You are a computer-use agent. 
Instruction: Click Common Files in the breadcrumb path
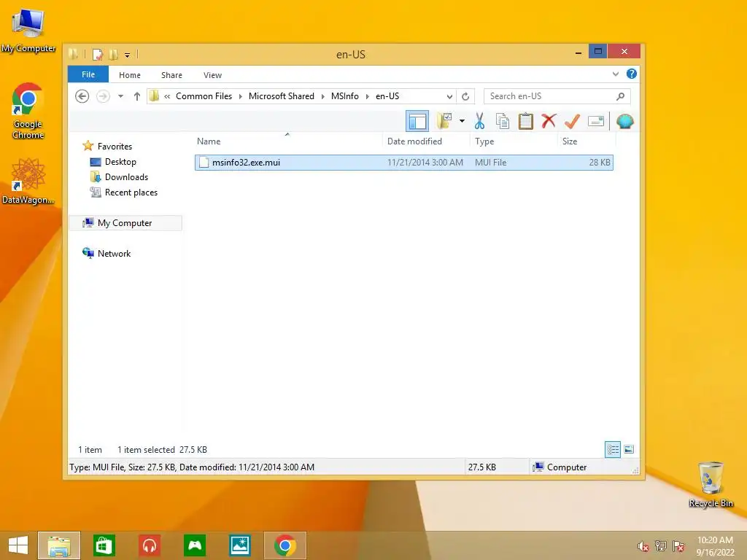204,96
